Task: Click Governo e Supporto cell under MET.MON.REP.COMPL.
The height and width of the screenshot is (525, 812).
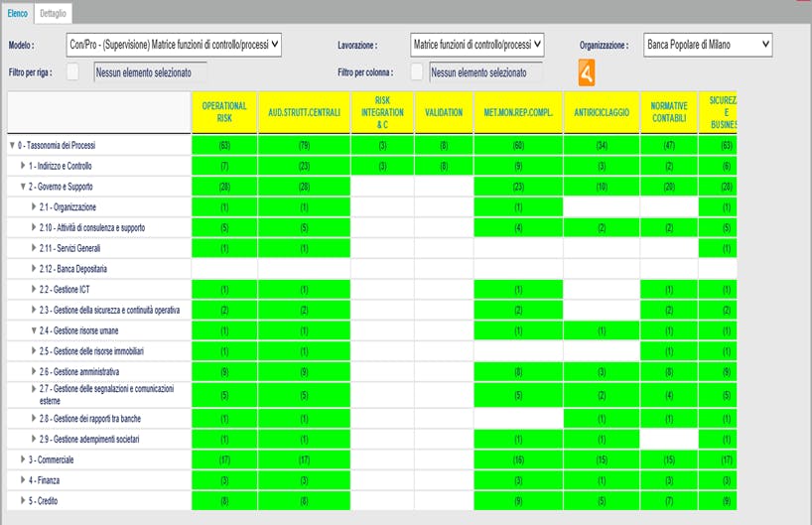Action: pos(518,187)
